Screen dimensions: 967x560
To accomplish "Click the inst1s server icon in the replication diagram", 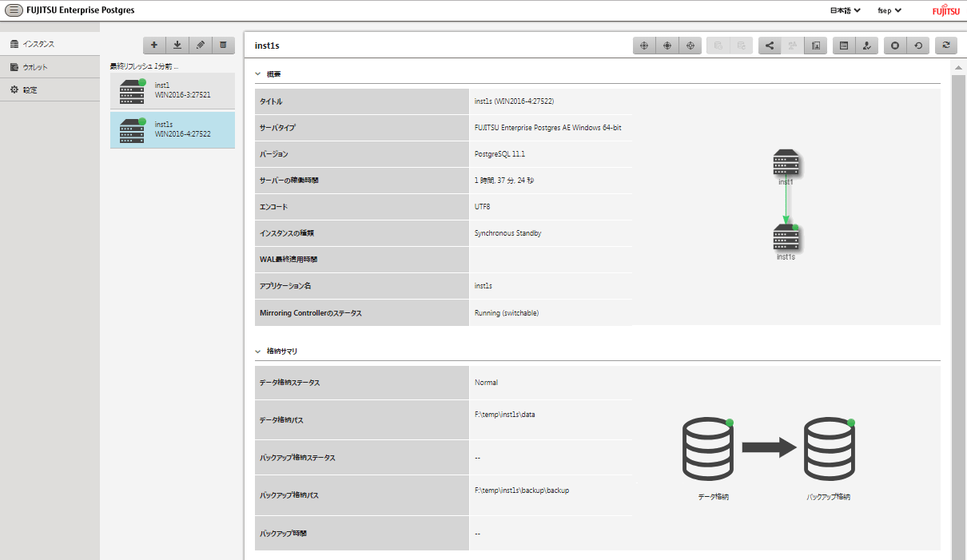I will pos(786,238).
